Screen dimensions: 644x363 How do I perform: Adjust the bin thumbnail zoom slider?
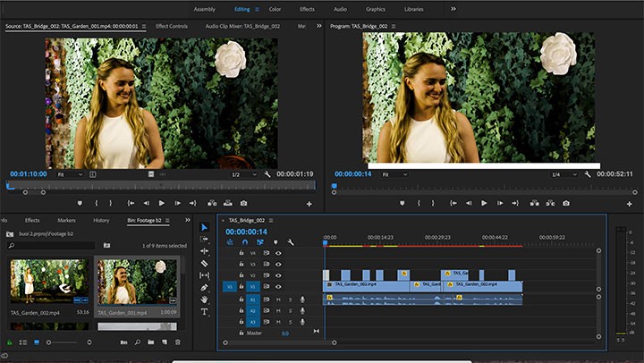point(62,342)
